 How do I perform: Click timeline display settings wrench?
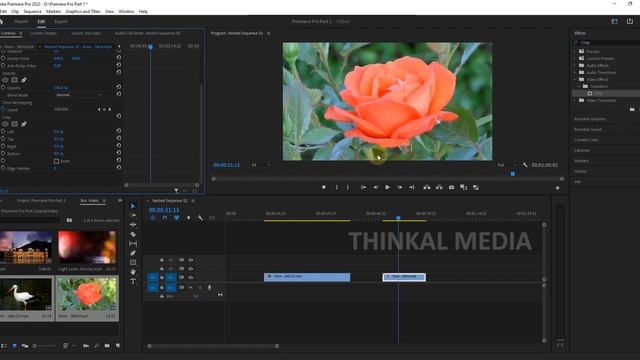pyautogui.click(x=200, y=218)
